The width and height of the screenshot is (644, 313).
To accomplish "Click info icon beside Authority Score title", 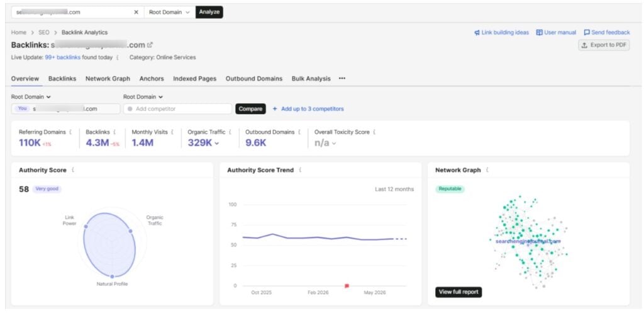I will click(x=73, y=170).
